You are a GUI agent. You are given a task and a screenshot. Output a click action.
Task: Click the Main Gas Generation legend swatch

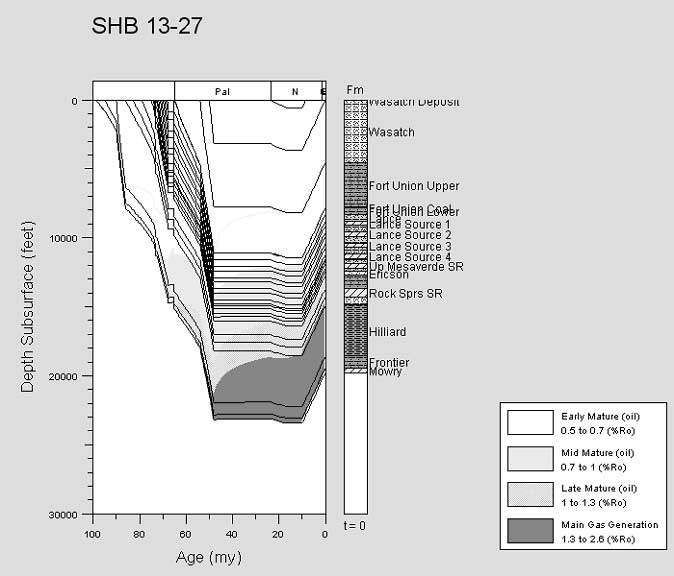click(531, 529)
